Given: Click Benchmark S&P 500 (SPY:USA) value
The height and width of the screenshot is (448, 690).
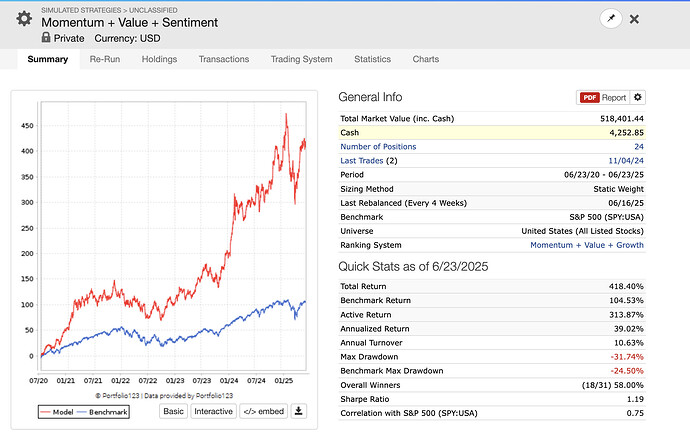Looking at the screenshot, I should [x=606, y=217].
